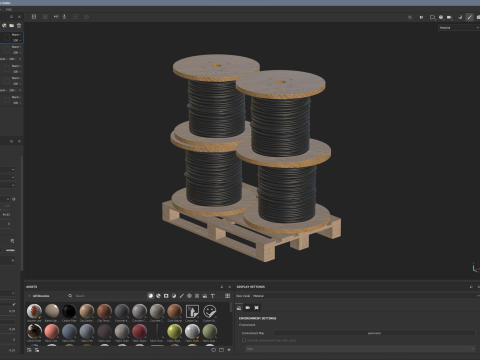Undock the Assets panel
This screenshot has height=360, width=480.
(x=222, y=287)
